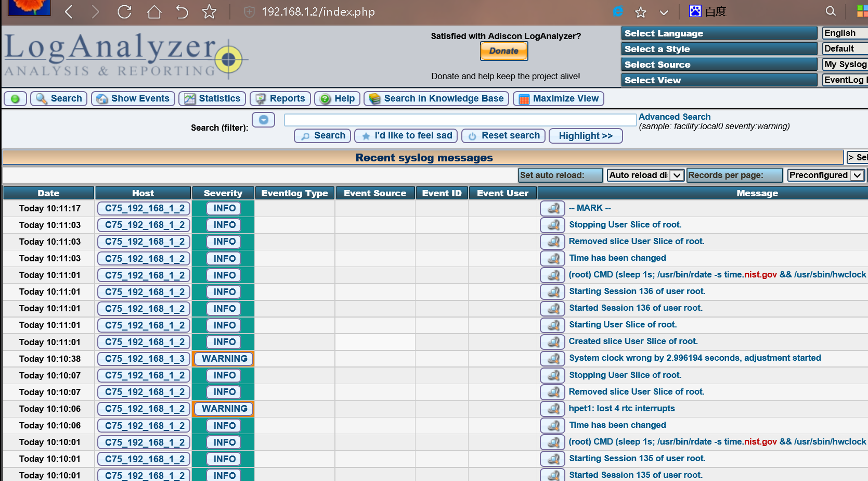The width and height of the screenshot is (868, 481).
Task: Click WARNING severity in the 10:10:06 hpet1 row
Action: (224, 409)
